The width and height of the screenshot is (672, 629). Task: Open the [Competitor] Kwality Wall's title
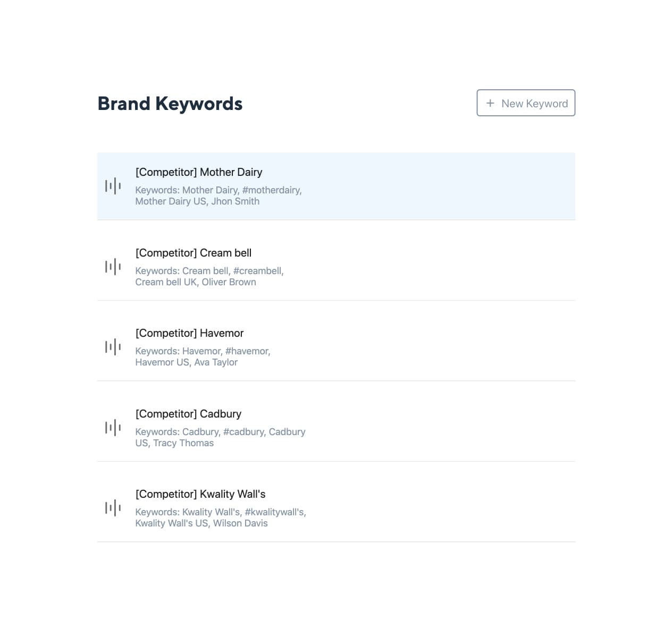[200, 494]
